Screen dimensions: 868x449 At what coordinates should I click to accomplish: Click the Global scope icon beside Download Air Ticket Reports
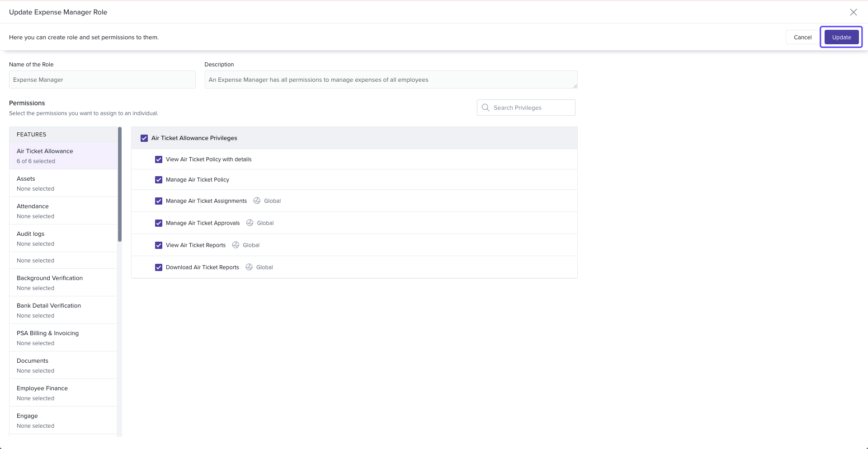pos(249,267)
